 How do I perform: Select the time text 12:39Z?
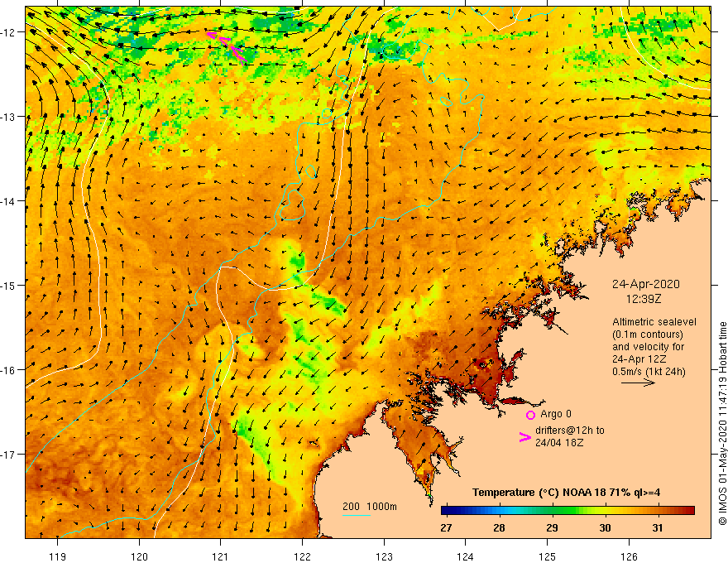click(644, 299)
